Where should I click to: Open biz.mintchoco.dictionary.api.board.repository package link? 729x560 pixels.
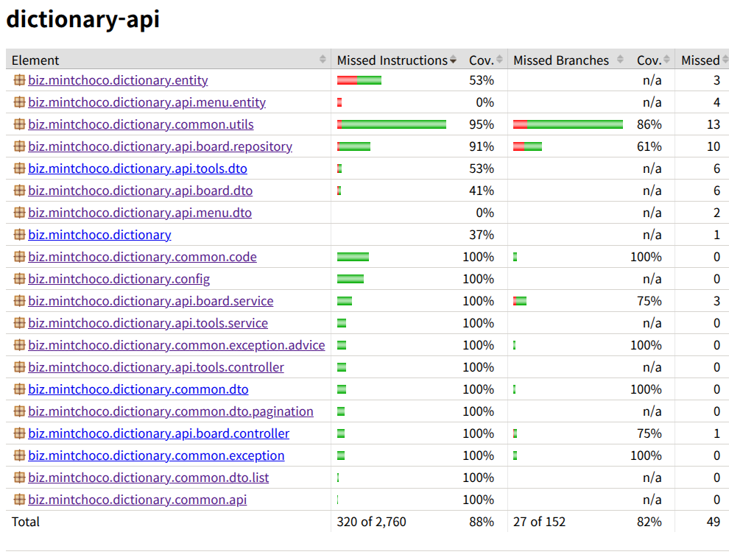click(x=160, y=146)
